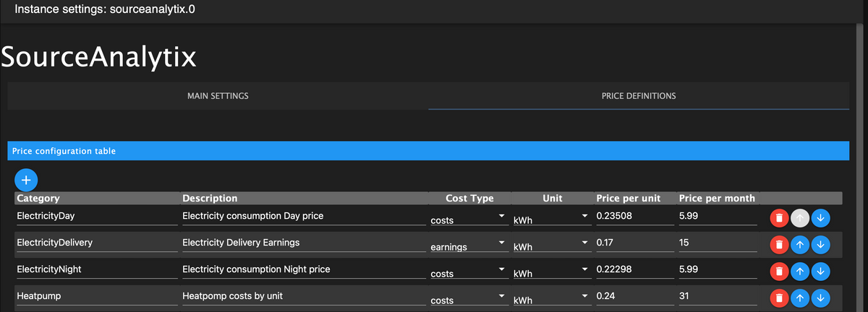Click the Cost Type column header

[469, 198]
